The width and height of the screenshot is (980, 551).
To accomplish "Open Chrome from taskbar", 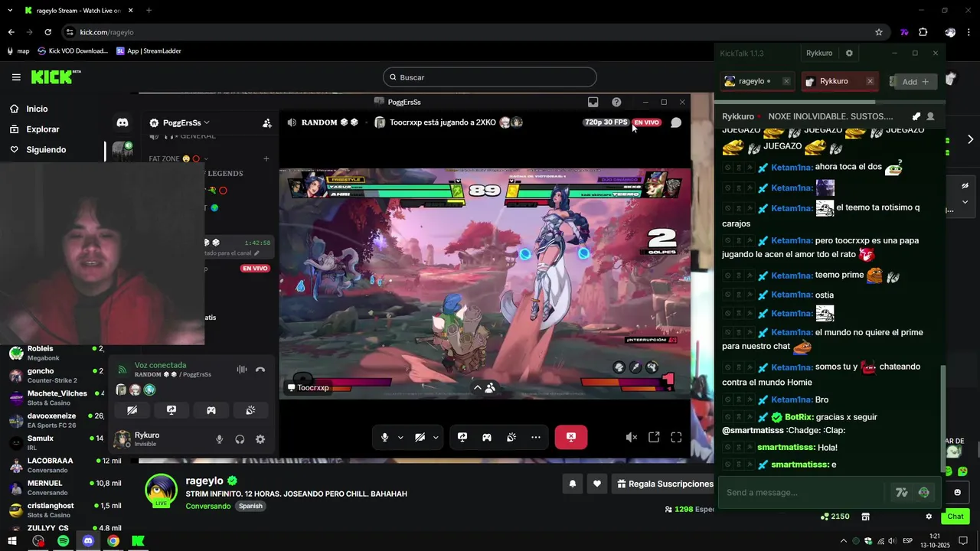I will click(x=113, y=541).
